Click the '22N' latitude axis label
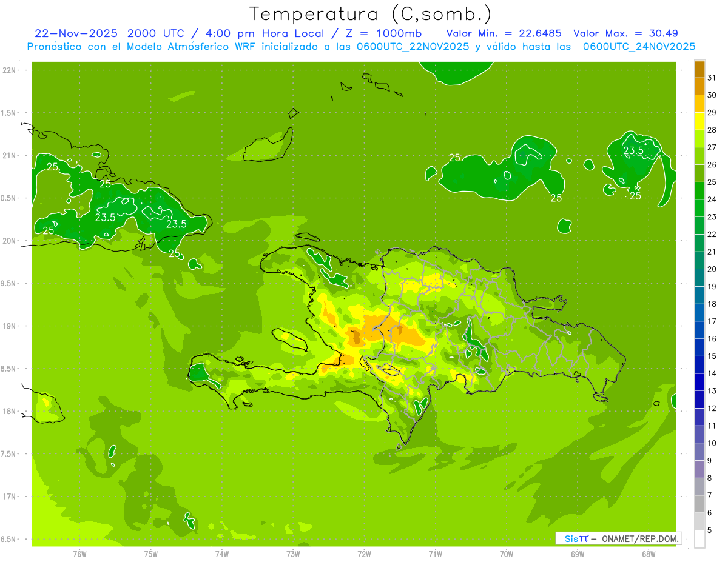The image size is (728, 562). point(9,70)
